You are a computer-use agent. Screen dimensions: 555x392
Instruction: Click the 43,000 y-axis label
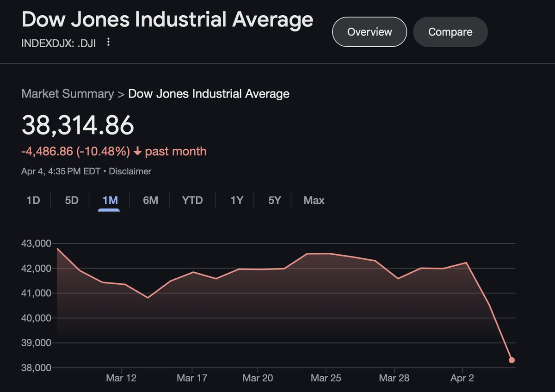37,244
